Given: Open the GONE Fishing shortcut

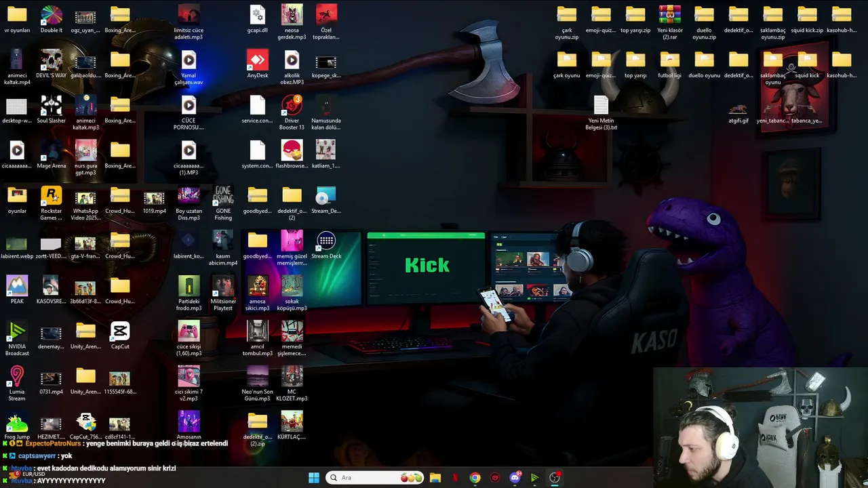Looking at the screenshot, I should tap(223, 203).
